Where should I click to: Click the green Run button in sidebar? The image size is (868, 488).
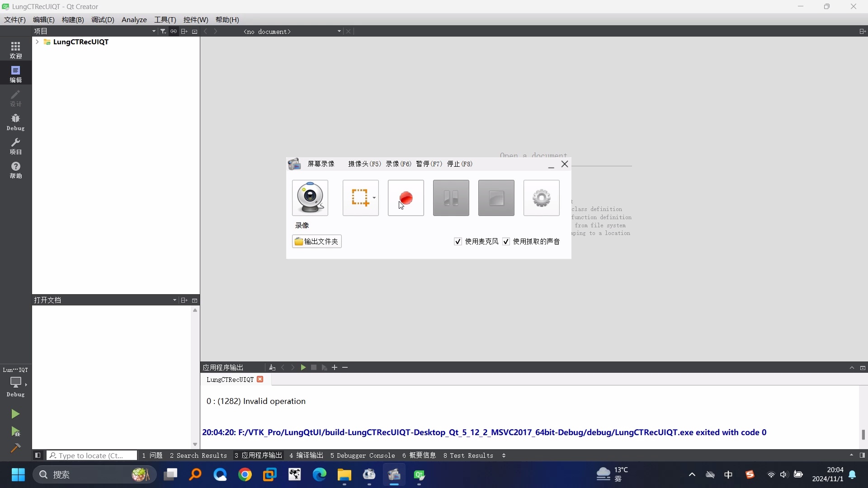pyautogui.click(x=15, y=414)
